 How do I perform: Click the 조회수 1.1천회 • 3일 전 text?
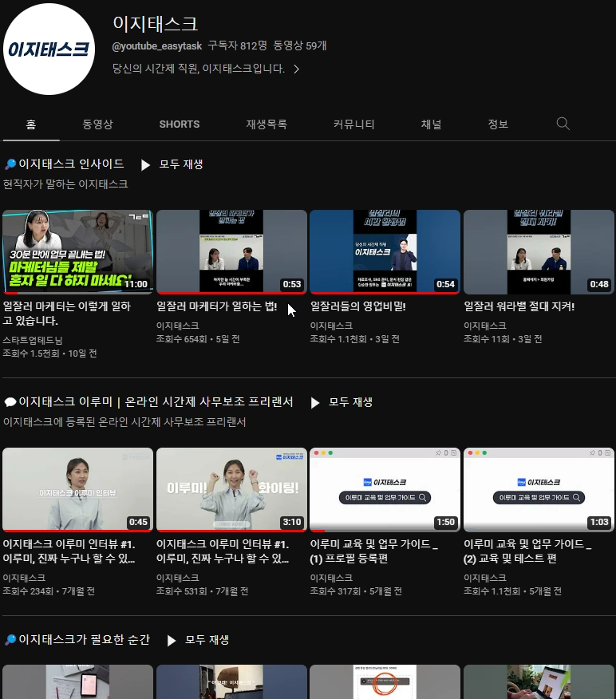click(x=354, y=339)
